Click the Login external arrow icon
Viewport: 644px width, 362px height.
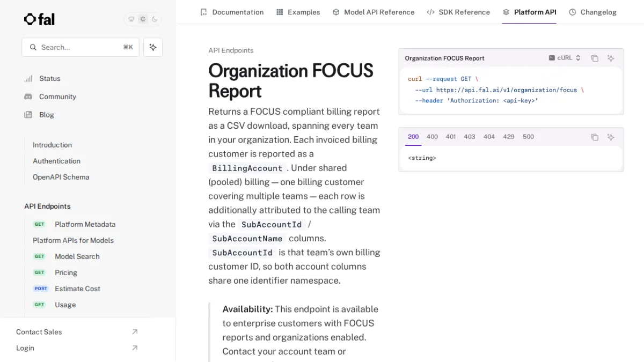(x=135, y=348)
